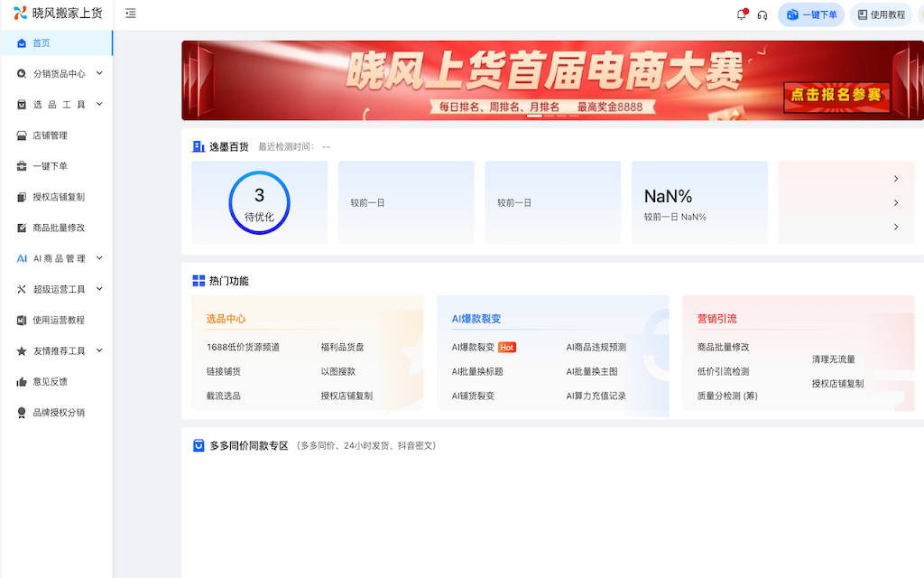The image size is (924, 578).
Task: Open 使用运营教程 sidebar entry
Action: click(x=57, y=321)
